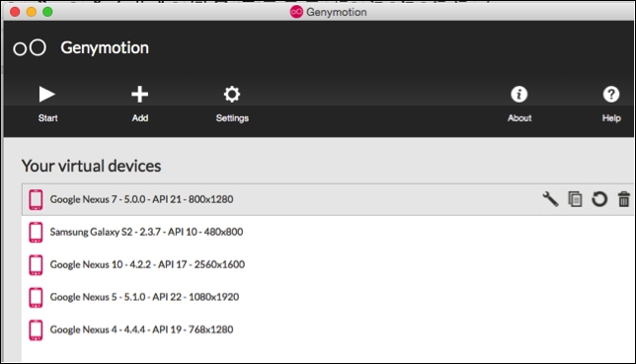Image resolution: width=636 pixels, height=364 pixels.
Task: Click the 'Help' label in the toolbar
Action: pyautogui.click(x=611, y=118)
